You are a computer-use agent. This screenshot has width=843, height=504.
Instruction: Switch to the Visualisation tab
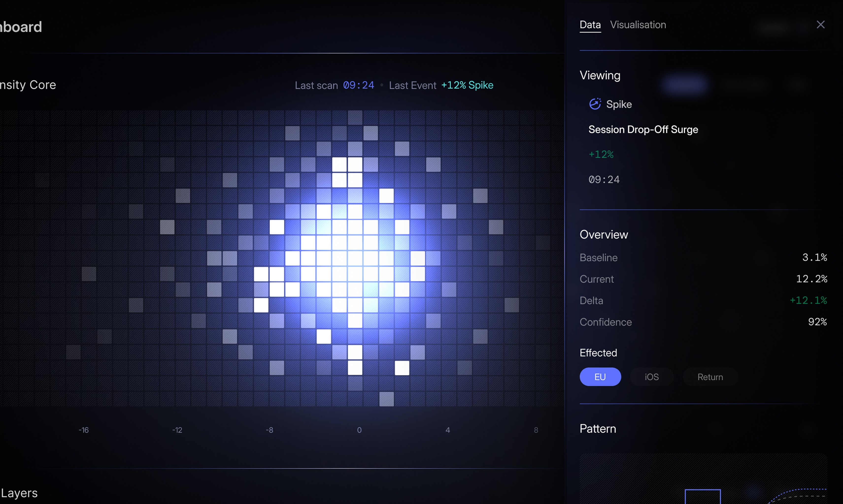638,24
